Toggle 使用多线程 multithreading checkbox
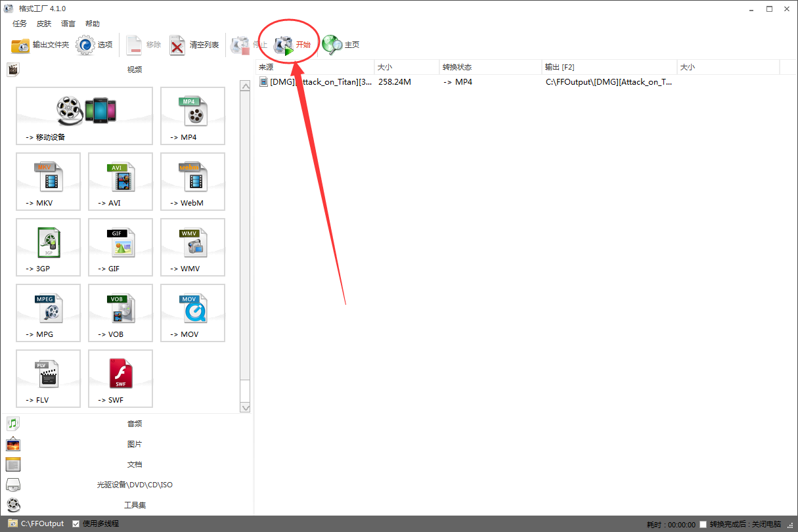This screenshot has height=532, width=798. coord(76,523)
